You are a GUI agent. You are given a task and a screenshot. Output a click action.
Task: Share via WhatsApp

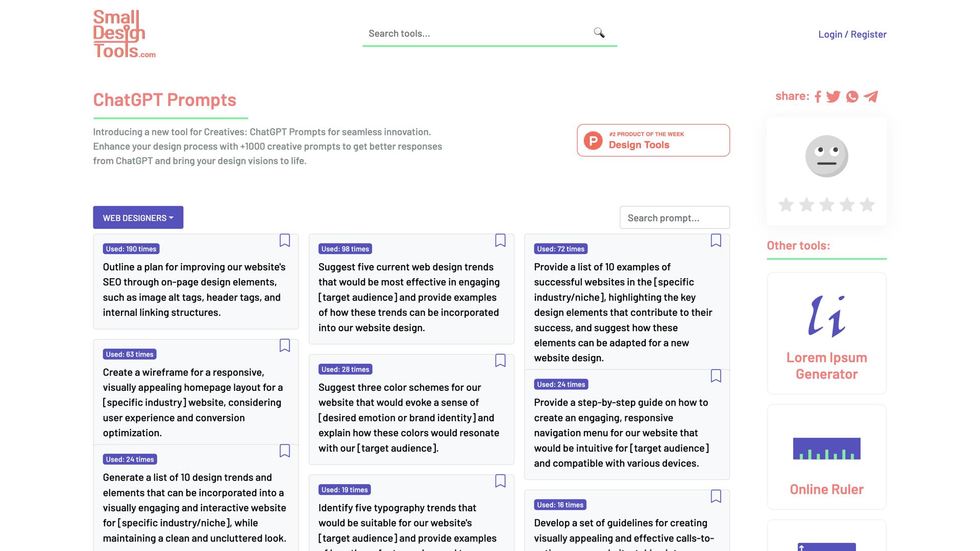click(852, 96)
